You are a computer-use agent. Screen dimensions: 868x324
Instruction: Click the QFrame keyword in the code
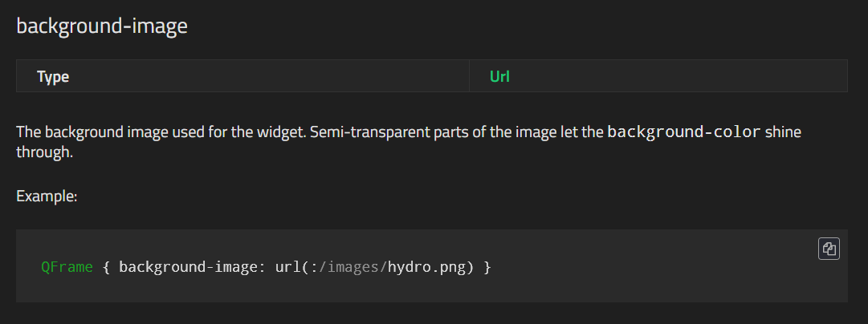click(x=67, y=267)
